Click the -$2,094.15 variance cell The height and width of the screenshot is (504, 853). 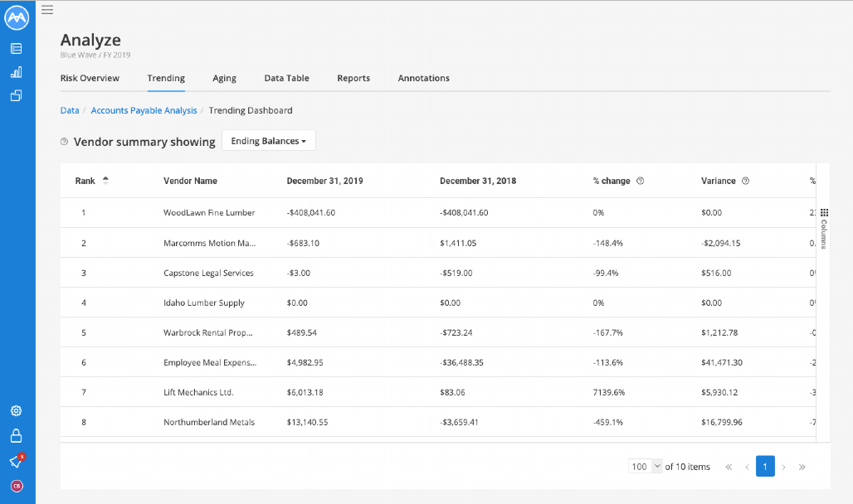tap(721, 243)
